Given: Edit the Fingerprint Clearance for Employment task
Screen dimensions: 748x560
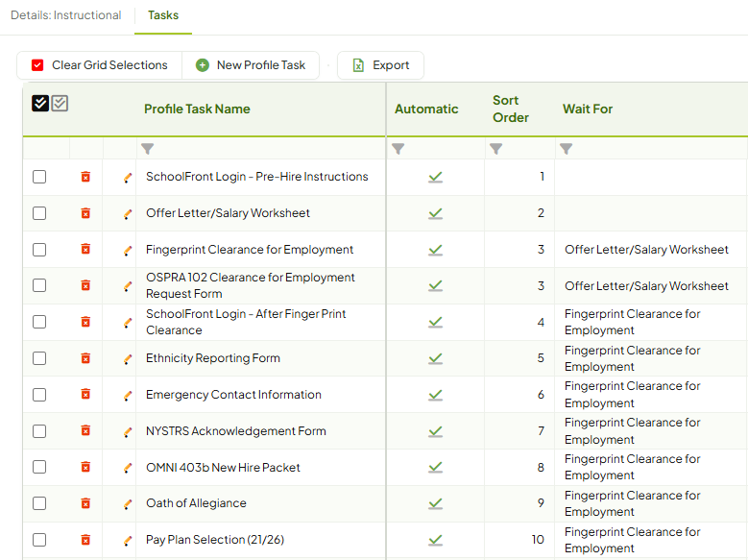Looking at the screenshot, I should (128, 250).
